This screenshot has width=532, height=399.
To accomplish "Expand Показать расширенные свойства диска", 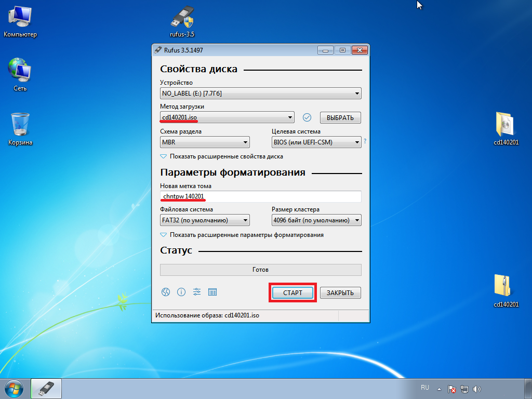I will [221, 156].
